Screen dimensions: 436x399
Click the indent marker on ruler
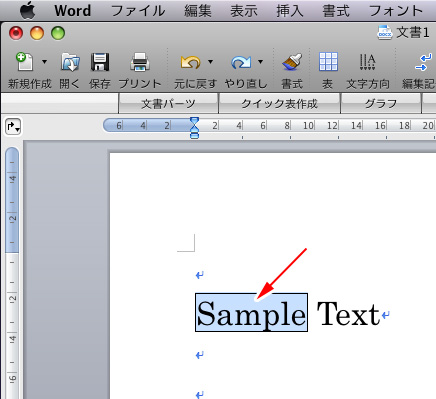click(194, 128)
